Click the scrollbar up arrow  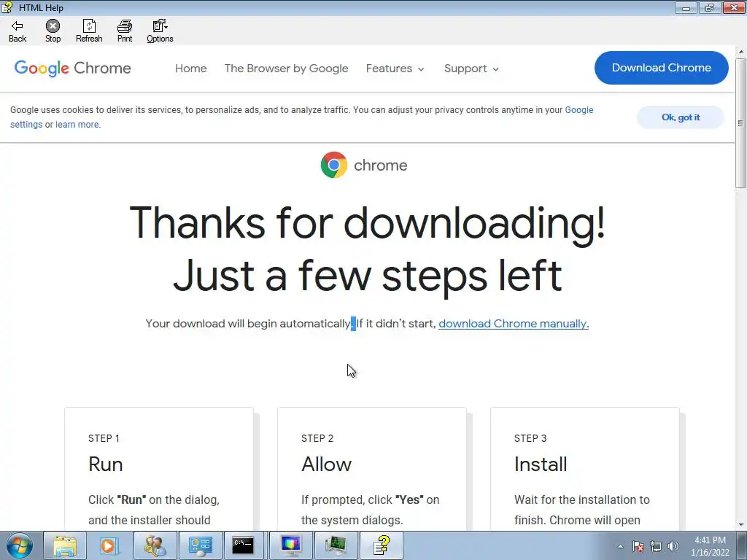coord(740,52)
